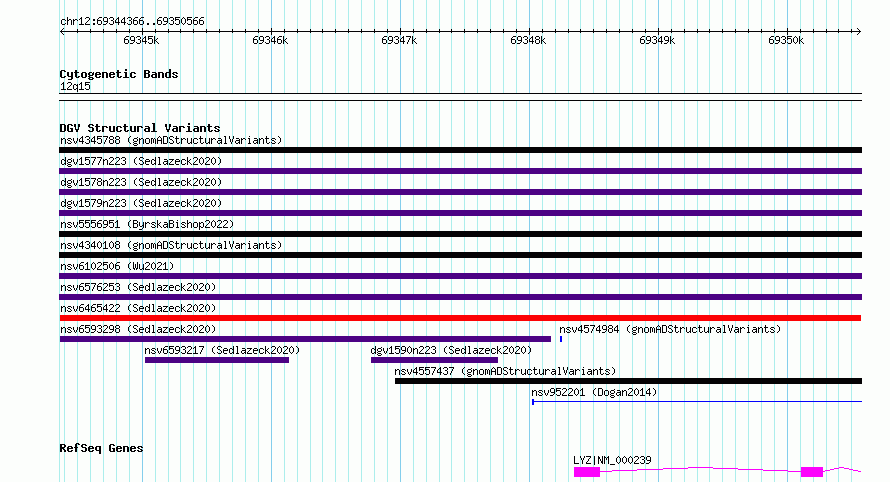This screenshot has height=482, width=890.
Task: Open the dgv1577n223 (Sedlazeck2020) variant label
Action: [141, 161]
